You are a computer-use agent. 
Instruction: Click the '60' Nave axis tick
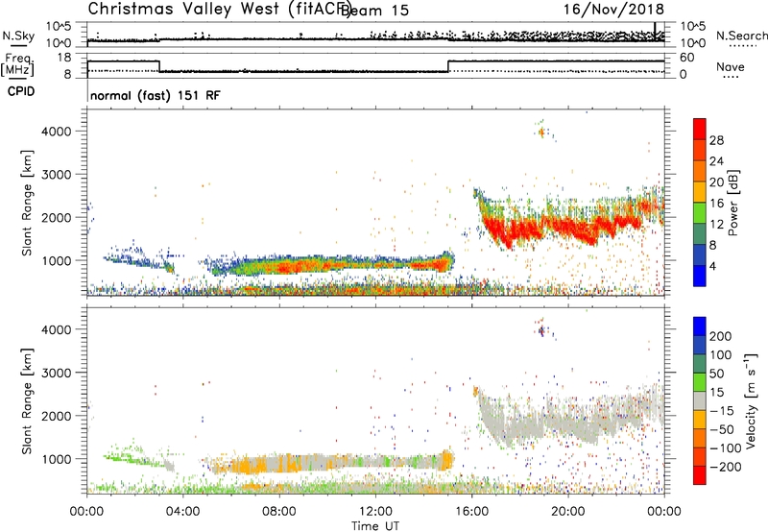point(686,58)
